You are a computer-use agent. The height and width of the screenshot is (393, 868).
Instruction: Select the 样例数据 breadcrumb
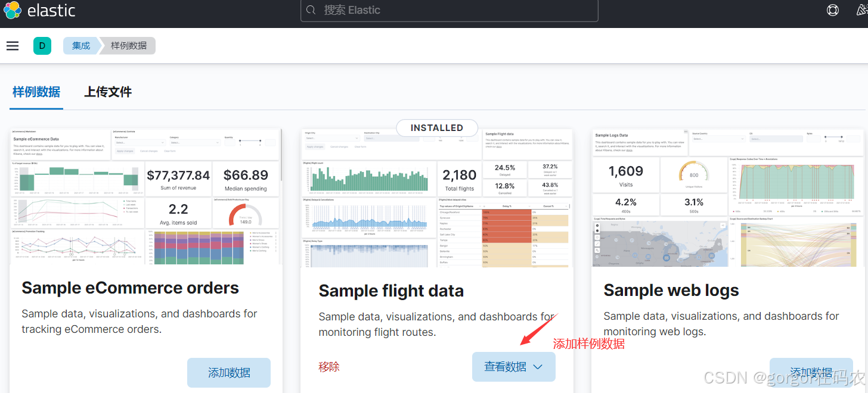(128, 45)
